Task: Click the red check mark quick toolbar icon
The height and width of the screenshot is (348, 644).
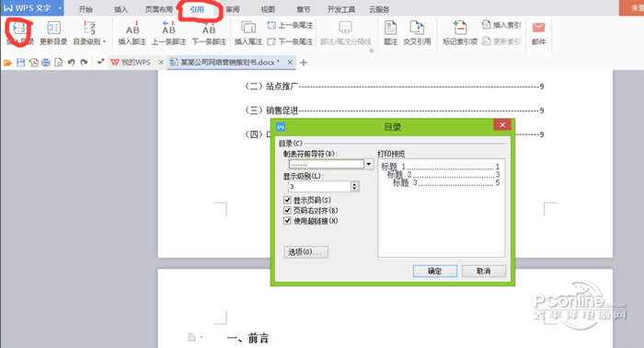Action: tap(100, 63)
